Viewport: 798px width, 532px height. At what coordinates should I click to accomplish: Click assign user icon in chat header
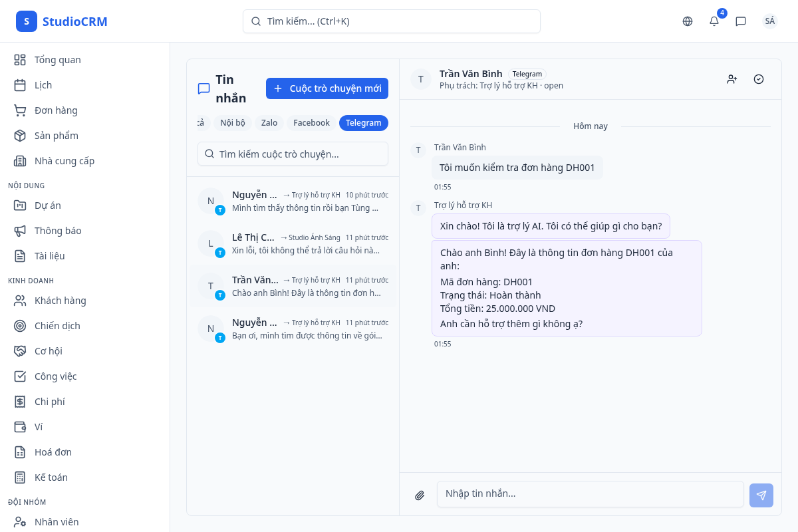click(x=732, y=79)
